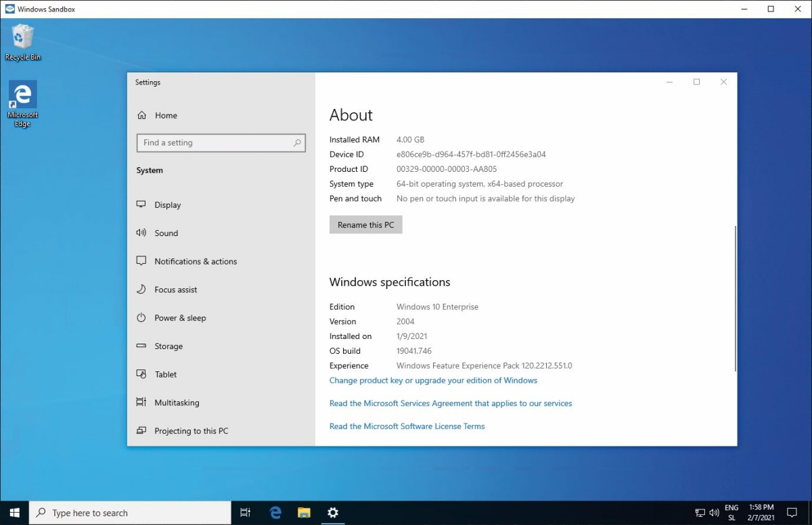Click the taskbar search box

131,513
